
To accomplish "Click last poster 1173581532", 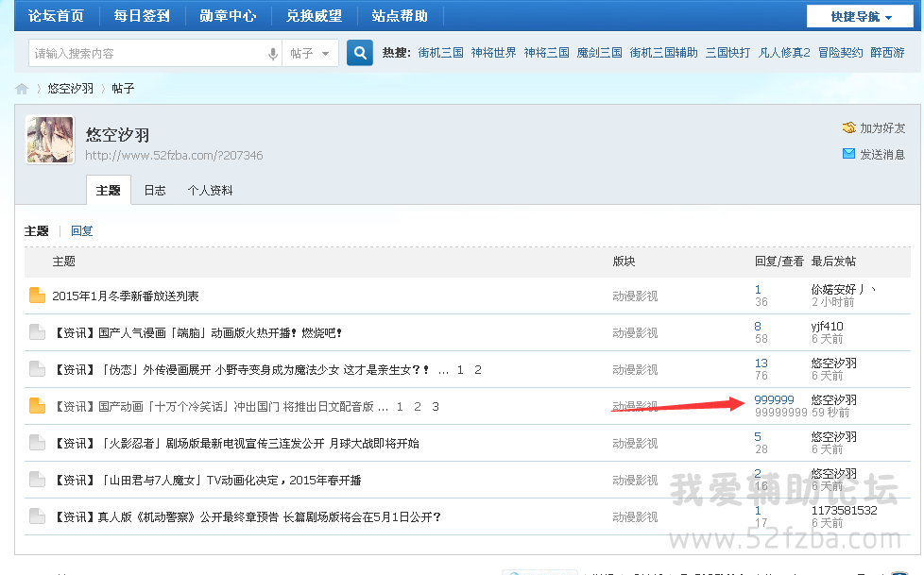I will tap(845, 510).
